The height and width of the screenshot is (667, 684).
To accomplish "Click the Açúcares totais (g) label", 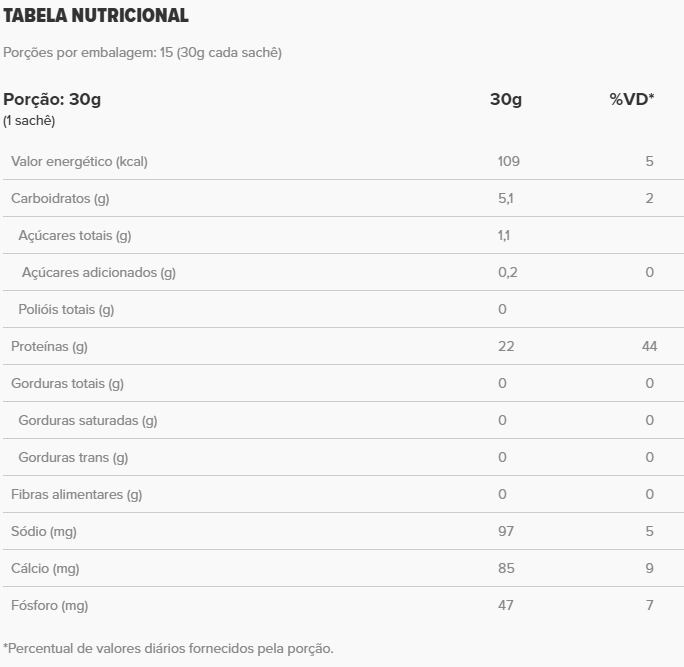I will (75, 235).
